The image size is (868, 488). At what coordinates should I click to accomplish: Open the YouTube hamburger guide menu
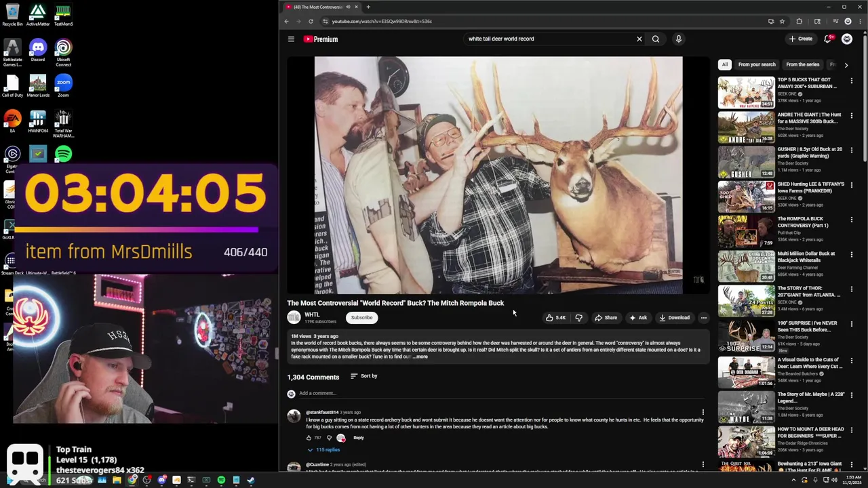click(x=291, y=39)
